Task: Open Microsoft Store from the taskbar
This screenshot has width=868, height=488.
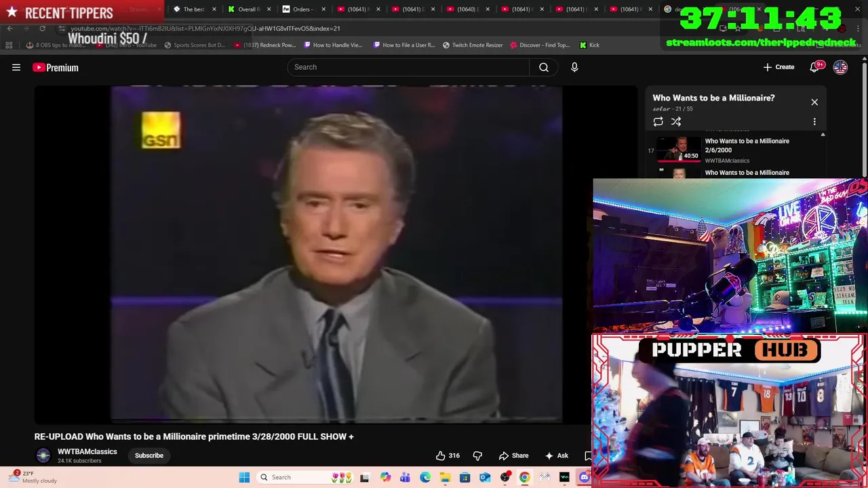Action: (465, 478)
